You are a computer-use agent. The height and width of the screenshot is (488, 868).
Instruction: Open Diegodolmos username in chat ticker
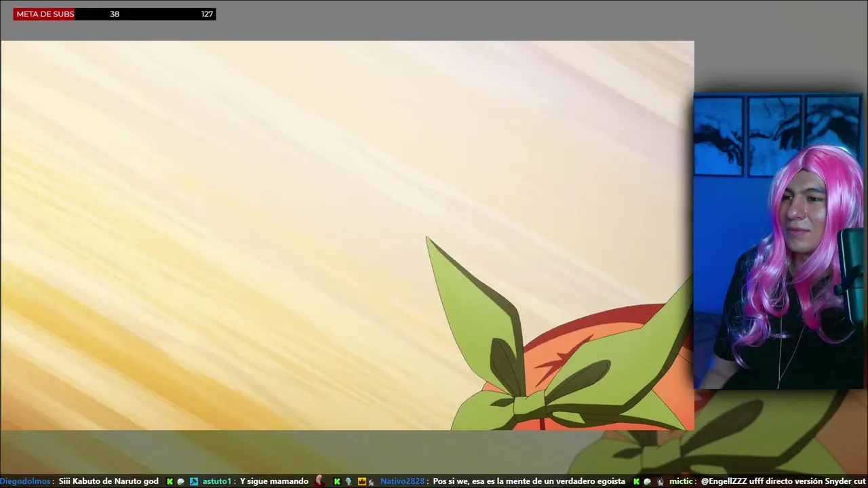[x=25, y=481]
